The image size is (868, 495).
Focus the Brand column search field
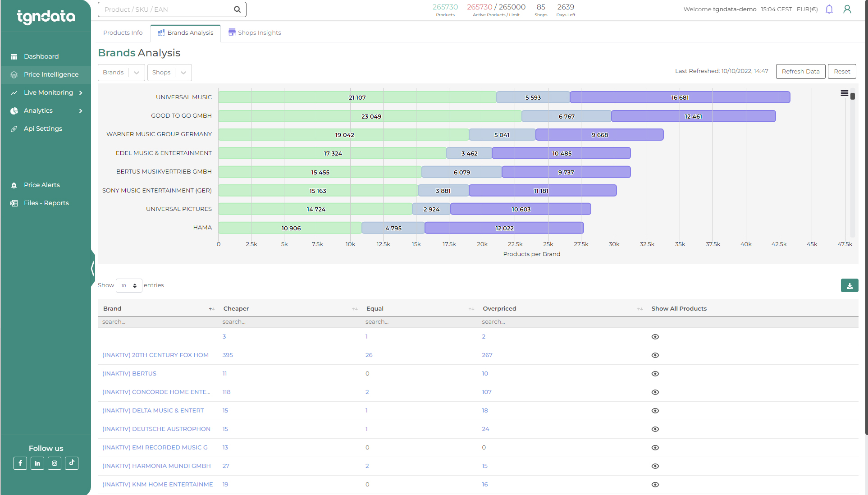[158, 322]
